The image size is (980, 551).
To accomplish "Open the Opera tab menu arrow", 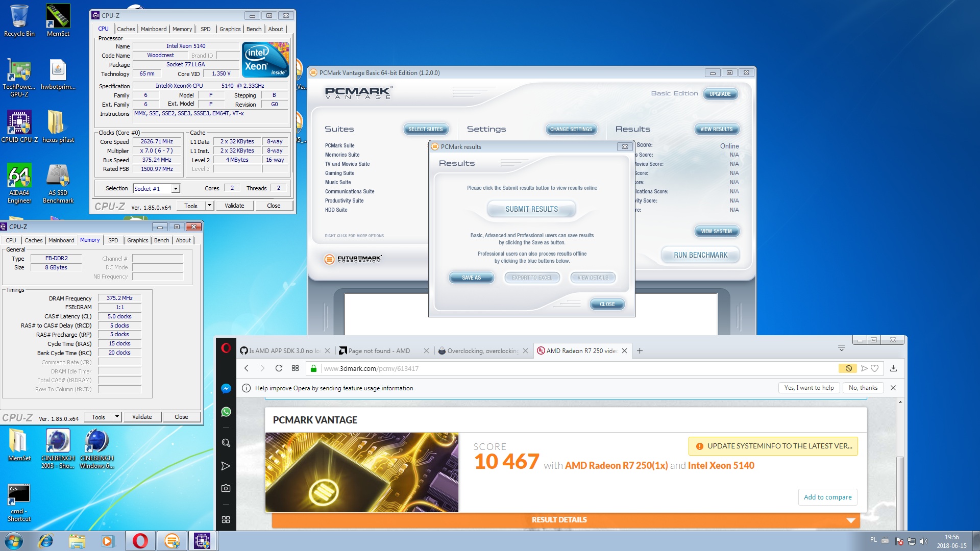I will 842,348.
